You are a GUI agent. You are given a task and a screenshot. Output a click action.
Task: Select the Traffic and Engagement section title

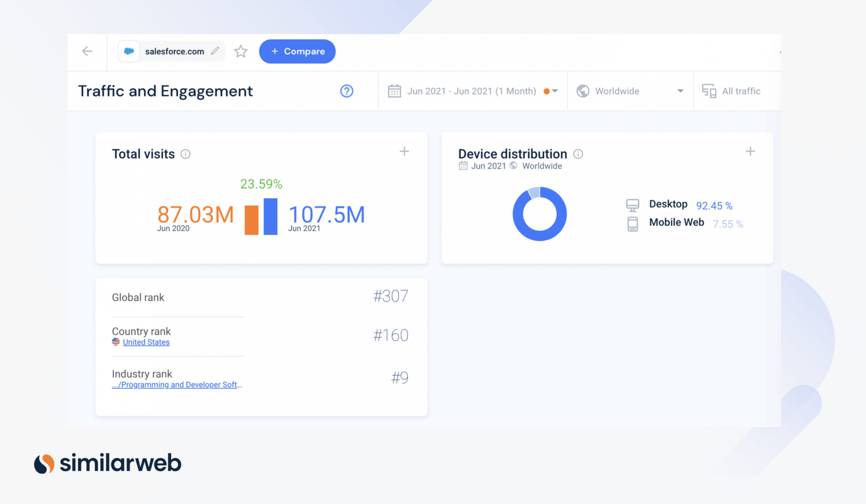click(x=165, y=91)
